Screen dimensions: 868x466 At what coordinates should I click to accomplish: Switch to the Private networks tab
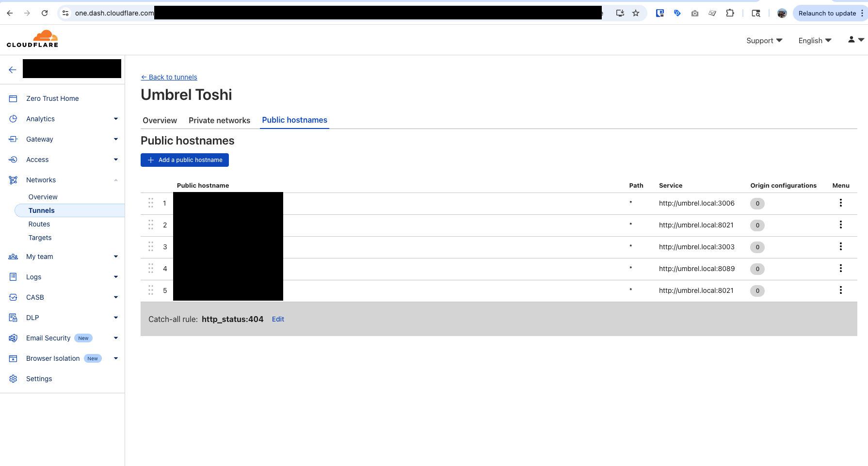pos(219,120)
